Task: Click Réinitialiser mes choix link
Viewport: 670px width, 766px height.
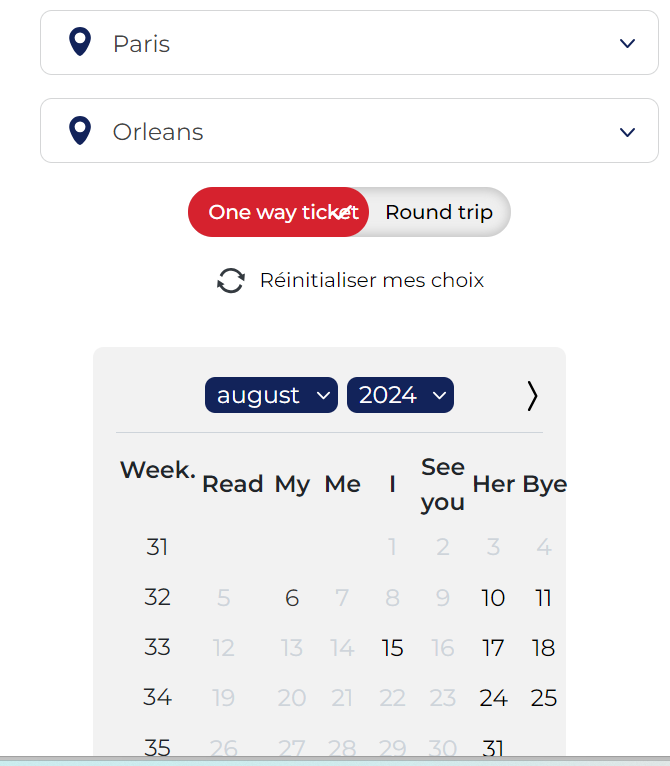Action: (371, 280)
